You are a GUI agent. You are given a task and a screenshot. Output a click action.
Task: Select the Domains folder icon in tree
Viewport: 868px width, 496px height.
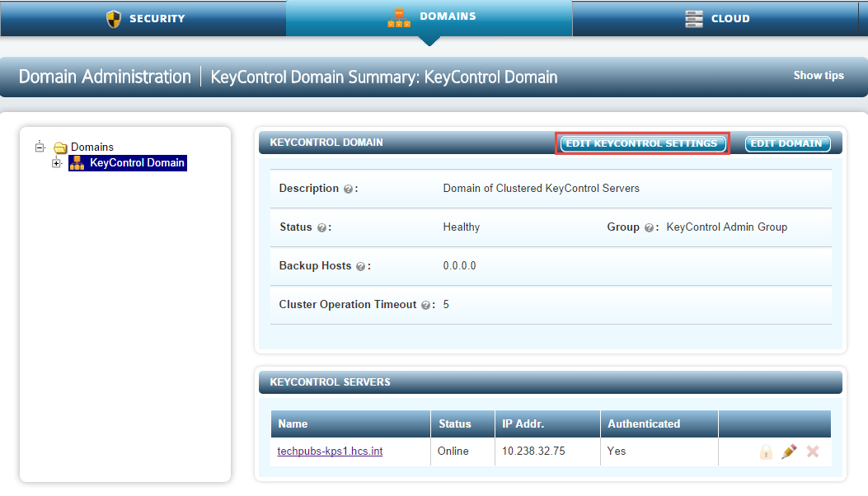point(60,147)
